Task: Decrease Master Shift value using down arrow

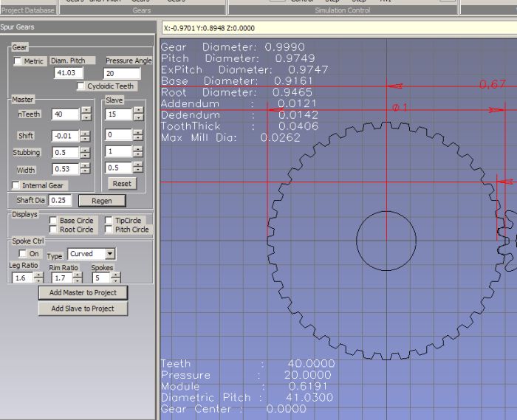Action: pyautogui.click(x=85, y=139)
